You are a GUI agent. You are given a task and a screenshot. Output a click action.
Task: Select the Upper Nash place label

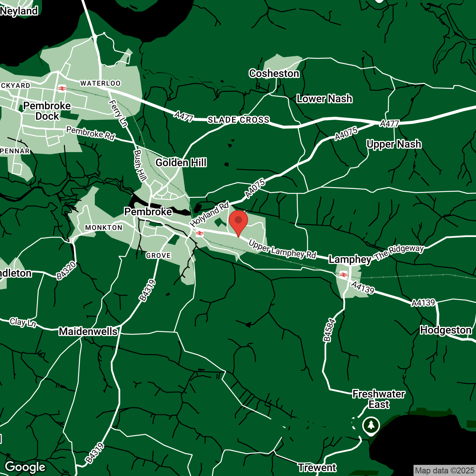pyautogui.click(x=394, y=144)
